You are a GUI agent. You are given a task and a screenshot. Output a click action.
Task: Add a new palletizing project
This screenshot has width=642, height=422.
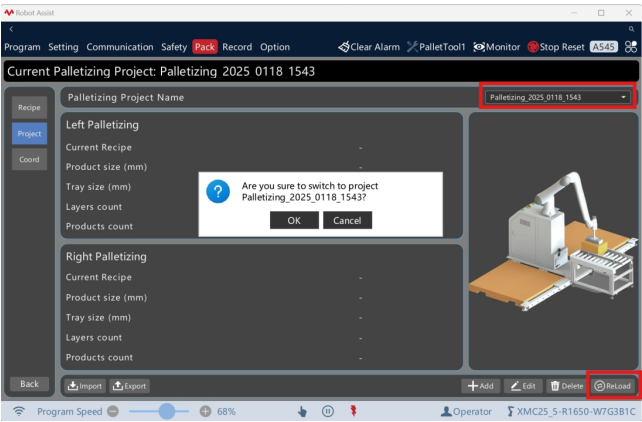(x=481, y=386)
